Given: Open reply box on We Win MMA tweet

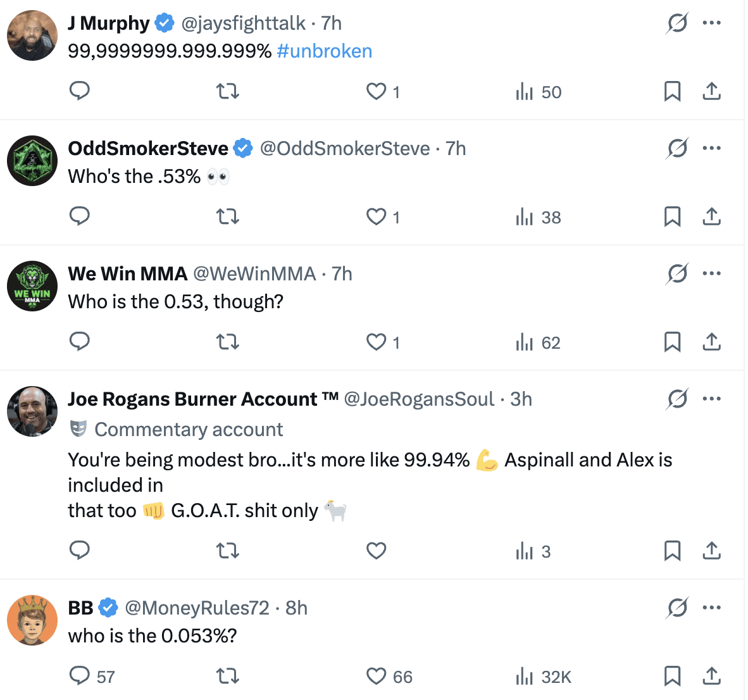Looking at the screenshot, I should [79, 342].
